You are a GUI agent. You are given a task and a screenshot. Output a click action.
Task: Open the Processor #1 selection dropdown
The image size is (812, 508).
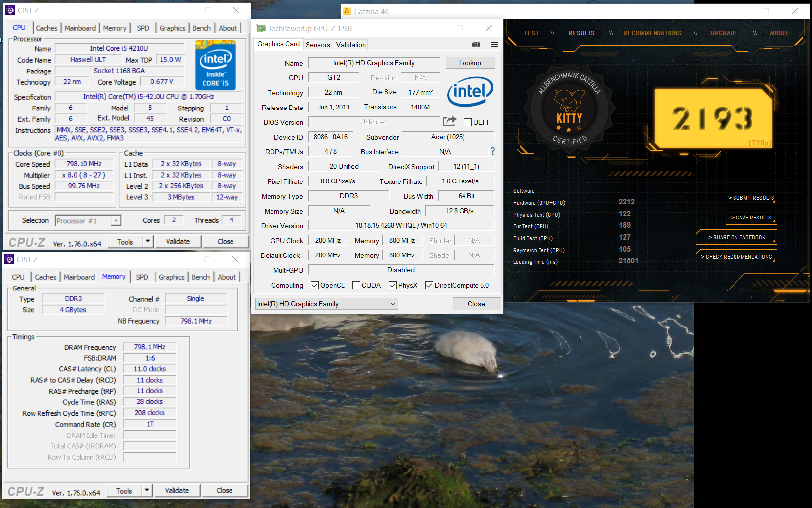pyautogui.click(x=88, y=221)
